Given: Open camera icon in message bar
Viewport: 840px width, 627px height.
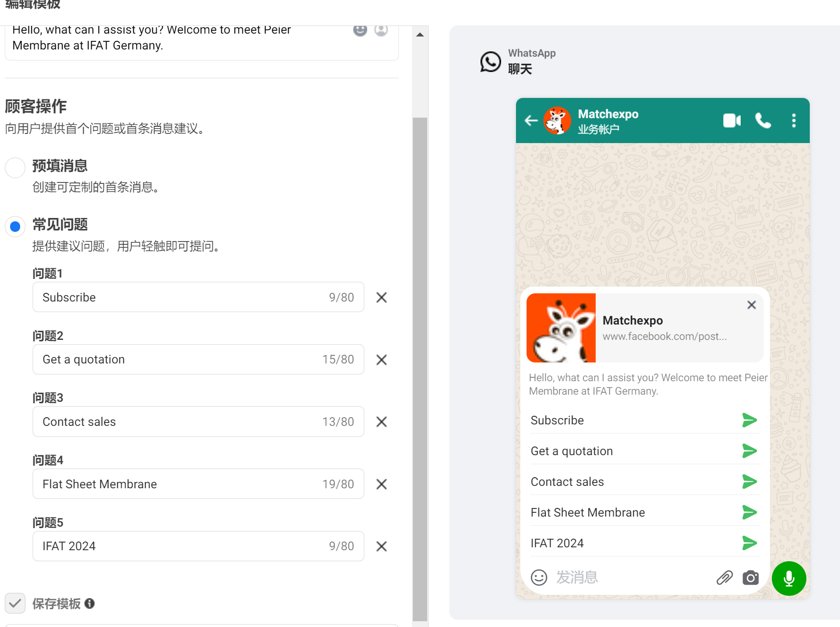Looking at the screenshot, I should [751, 578].
